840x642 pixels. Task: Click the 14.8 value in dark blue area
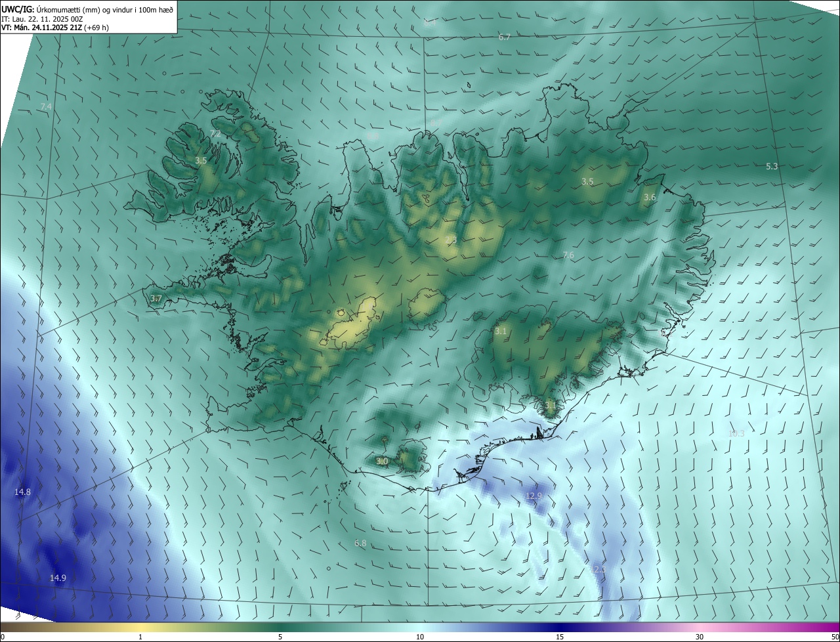click(22, 492)
